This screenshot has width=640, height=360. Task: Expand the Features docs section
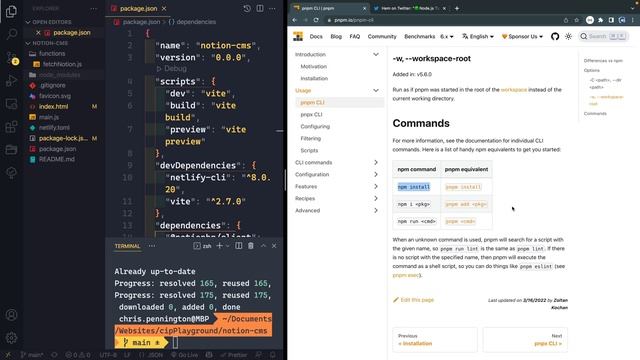tap(376, 186)
